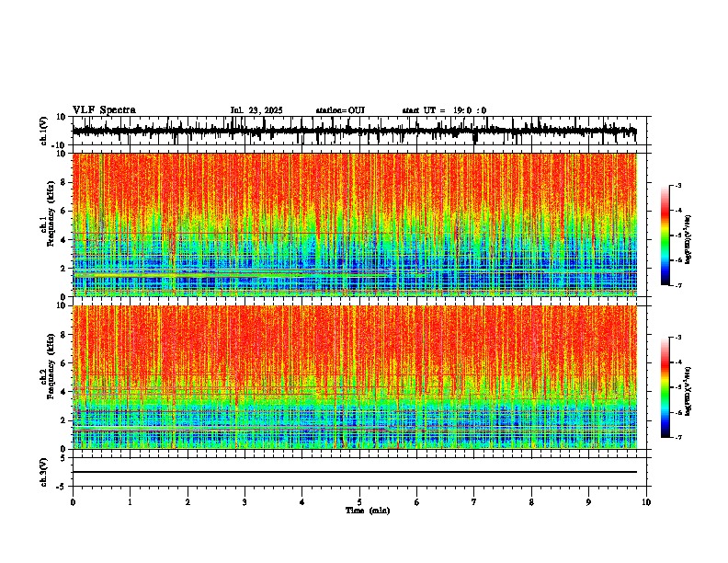This screenshot has height=563, width=728.
Task: Click tick label '3' on the Time axis
Action: (x=245, y=502)
